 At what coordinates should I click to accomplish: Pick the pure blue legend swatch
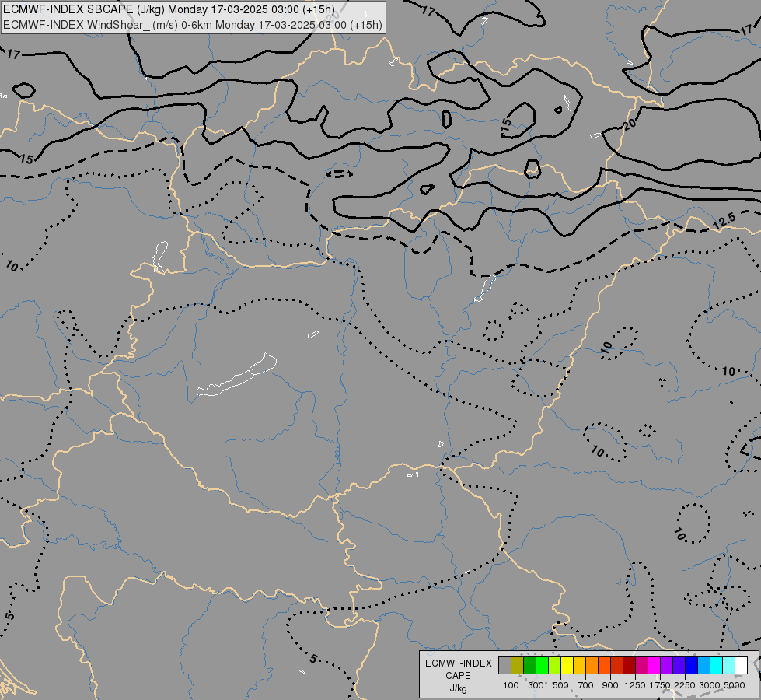click(692, 666)
